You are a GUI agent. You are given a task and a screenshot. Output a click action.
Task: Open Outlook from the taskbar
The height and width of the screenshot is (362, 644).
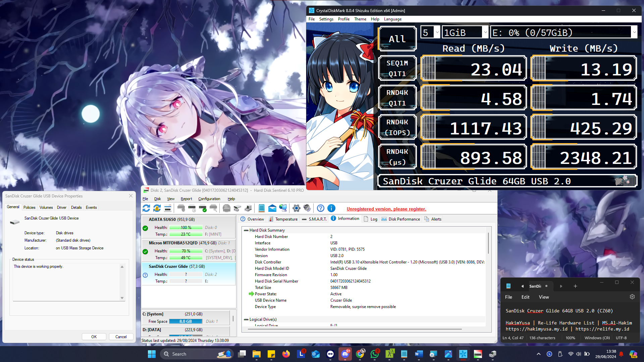tap(316, 354)
